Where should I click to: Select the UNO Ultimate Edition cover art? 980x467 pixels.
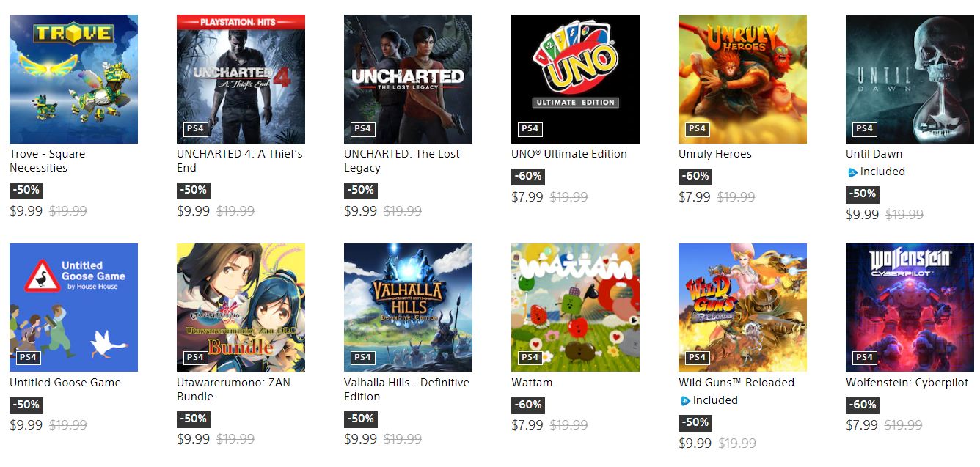click(575, 79)
